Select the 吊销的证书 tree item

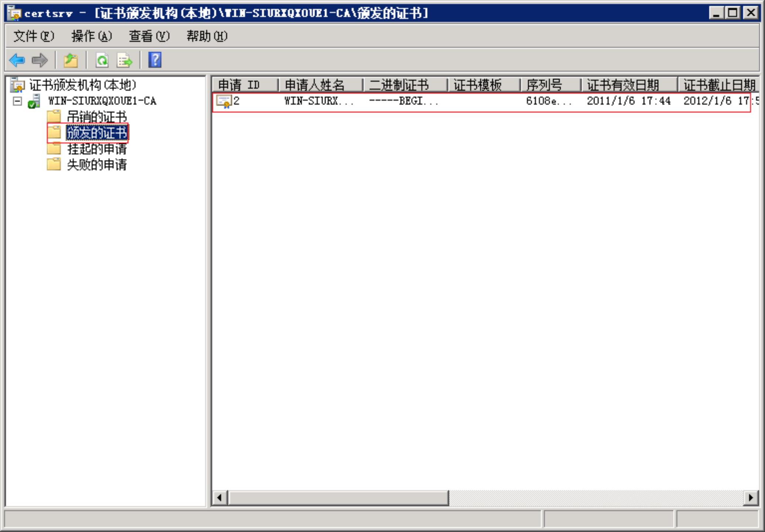(97, 117)
